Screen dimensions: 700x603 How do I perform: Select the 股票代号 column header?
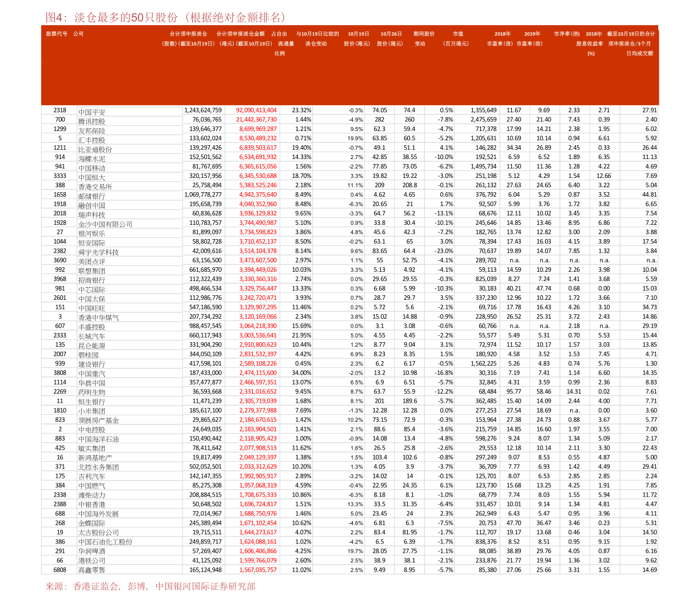(x=57, y=34)
